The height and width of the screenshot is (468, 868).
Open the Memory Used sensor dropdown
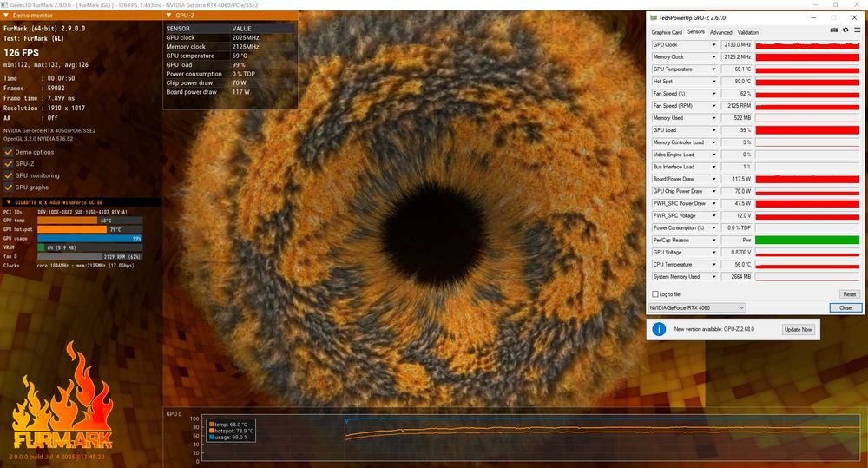(x=713, y=118)
